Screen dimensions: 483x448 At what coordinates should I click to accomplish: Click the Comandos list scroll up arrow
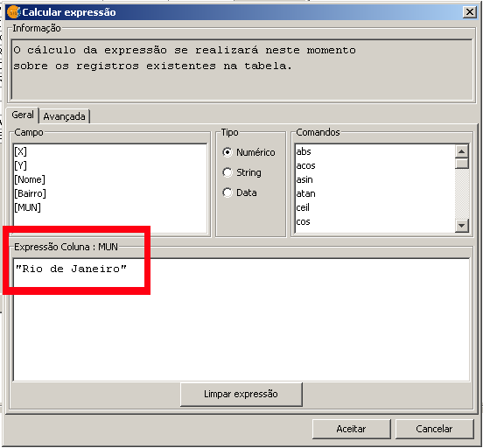[461, 151]
